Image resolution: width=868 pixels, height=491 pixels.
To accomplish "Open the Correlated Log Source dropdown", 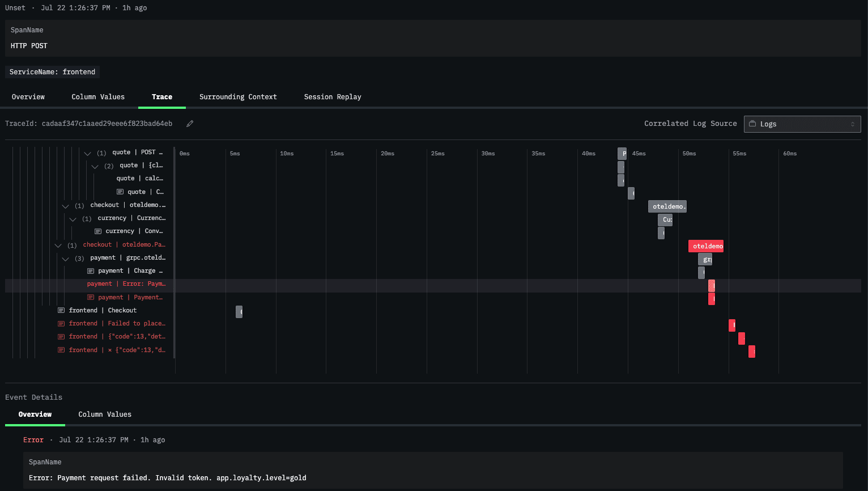I will point(802,124).
